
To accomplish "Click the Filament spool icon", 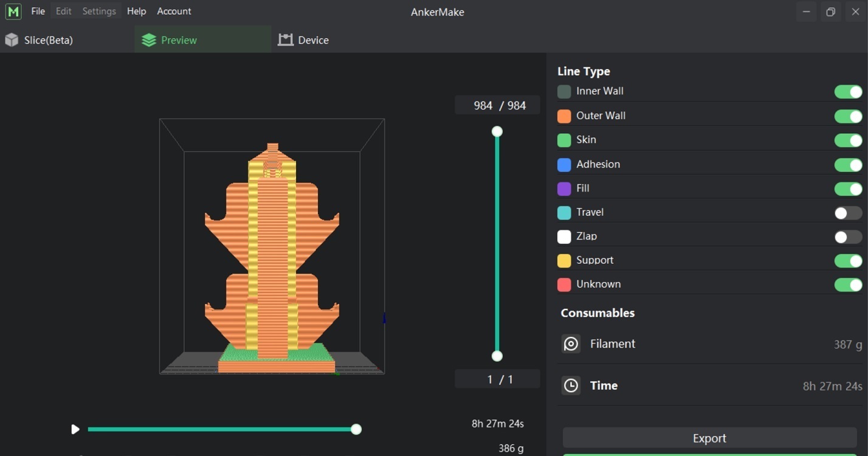I will 571,344.
